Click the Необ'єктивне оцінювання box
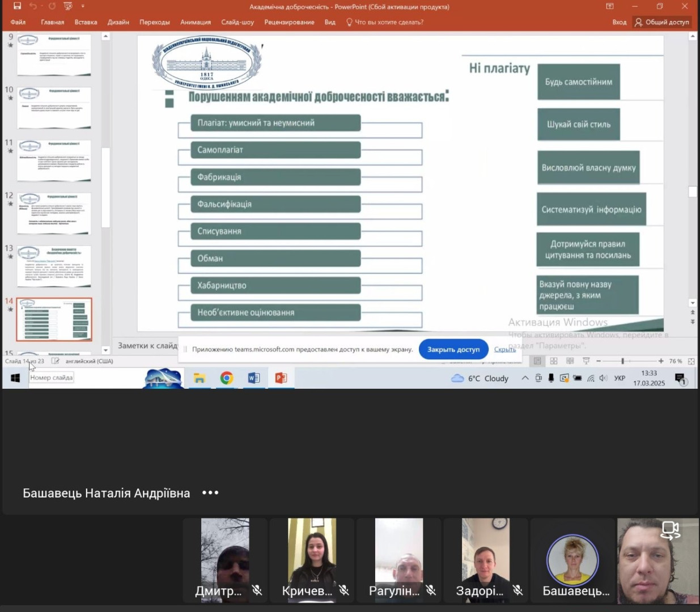The width and height of the screenshot is (700, 612). 275,312
